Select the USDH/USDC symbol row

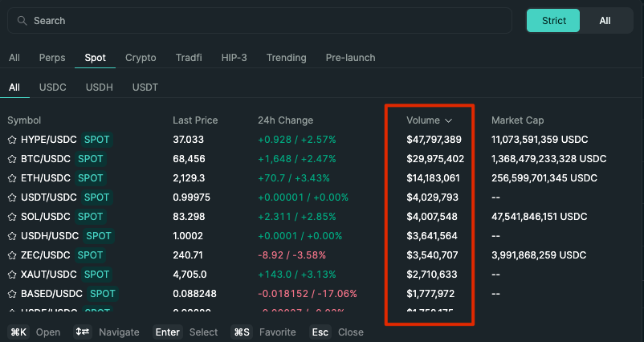[320, 236]
